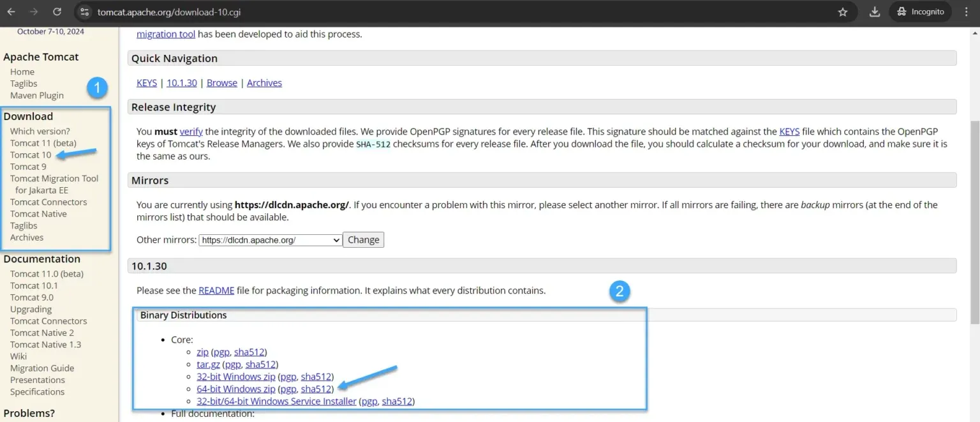Open Tomcat 9.0 documentation

pyautogui.click(x=32, y=298)
